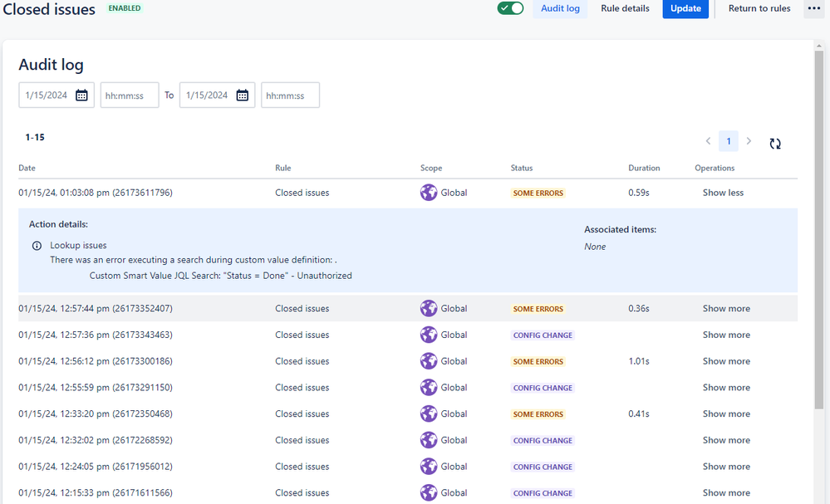Image resolution: width=830 pixels, height=504 pixels.
Task: Click SOME ERRORS badge for 12:33:20 pm
Action: pyautogui.click(x=538, y=414)
